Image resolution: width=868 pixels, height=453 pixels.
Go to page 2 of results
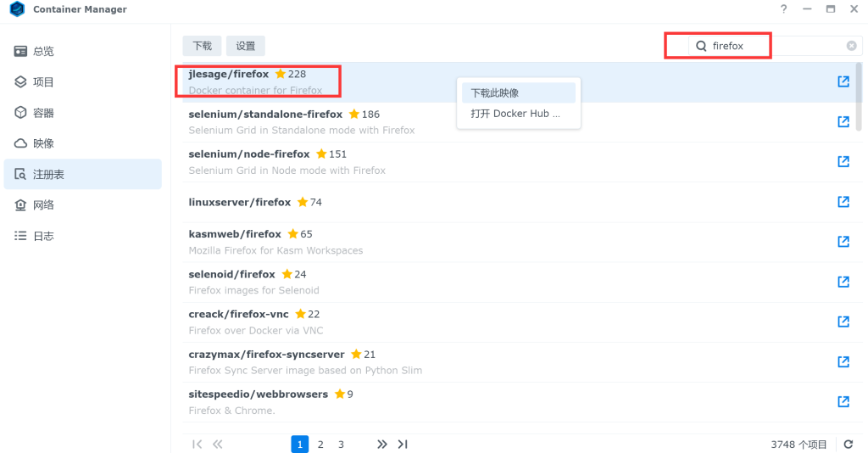320,445
